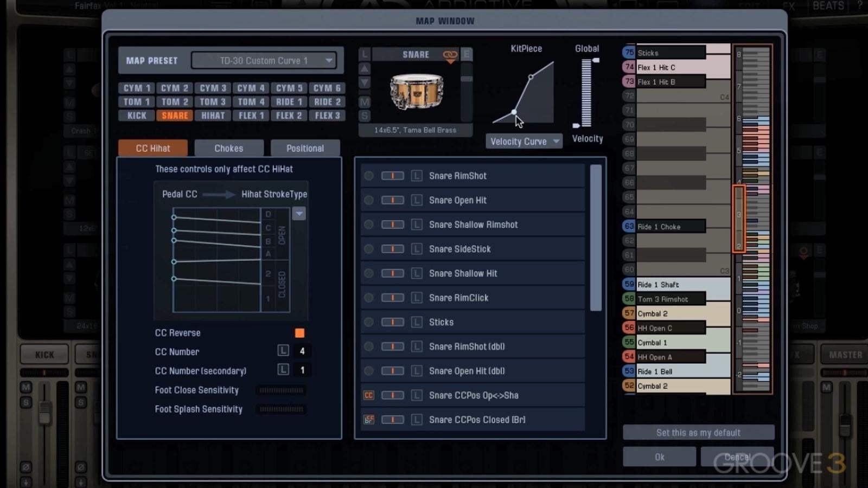This screenshot has width=868, height=488.
Task: Switch to the Positional tab
Action: click(x=305, y=148)
